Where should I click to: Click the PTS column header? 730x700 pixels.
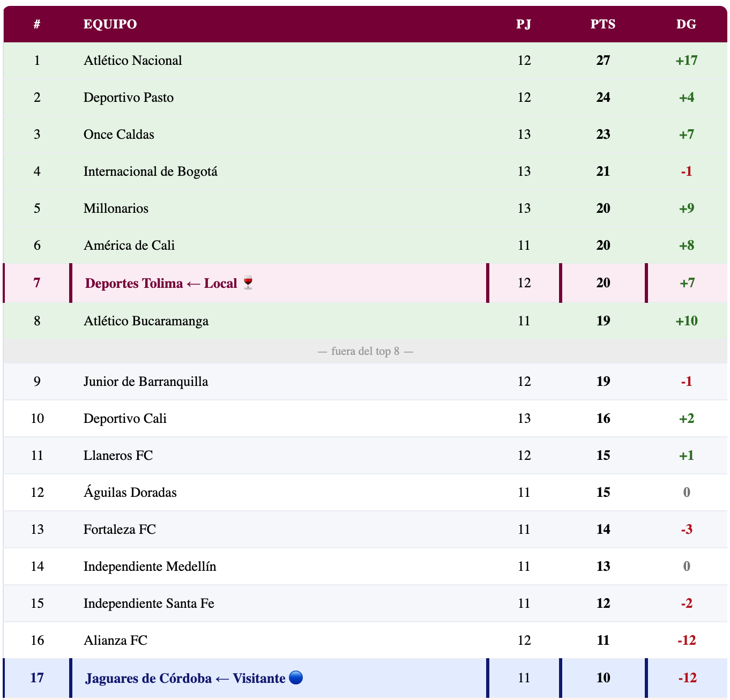pyautogui.click(x=603, y=24)
